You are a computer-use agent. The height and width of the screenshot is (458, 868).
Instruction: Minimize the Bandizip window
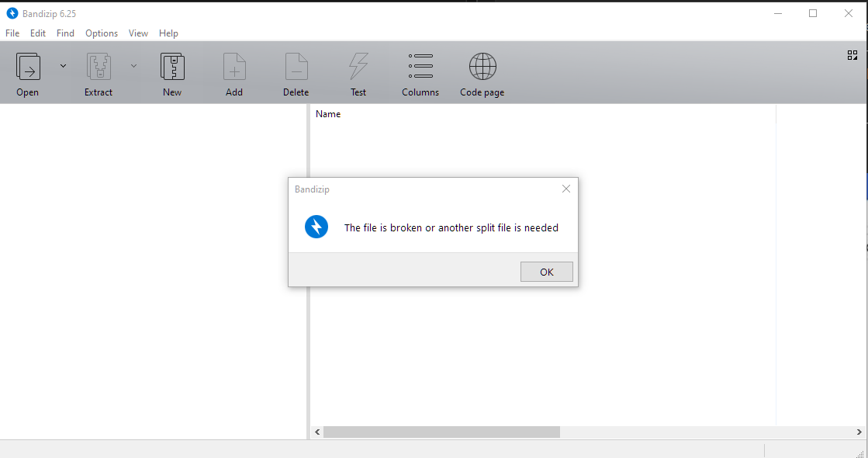click(778, 13)
